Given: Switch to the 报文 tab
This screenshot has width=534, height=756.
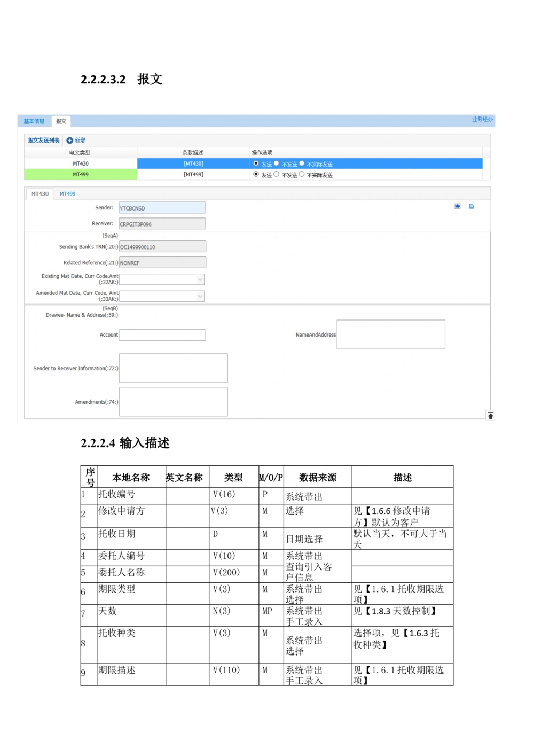Looking at the screenshot, I should pyautogui.click(x=60, y=121).
